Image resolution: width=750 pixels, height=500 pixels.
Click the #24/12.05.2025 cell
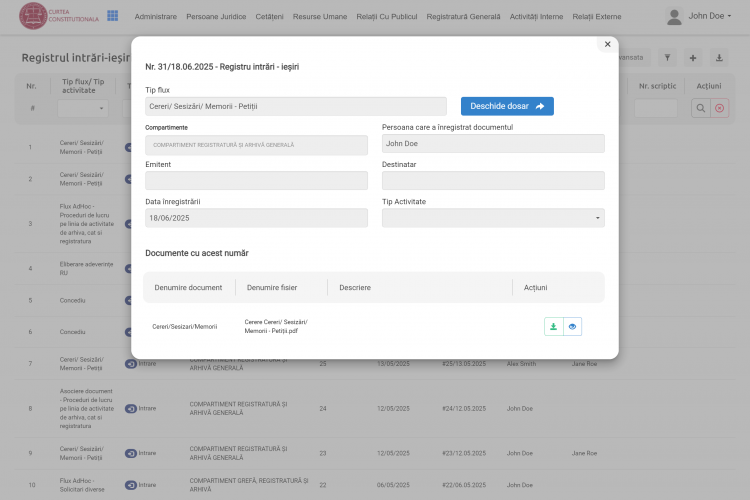click(464, 409)
